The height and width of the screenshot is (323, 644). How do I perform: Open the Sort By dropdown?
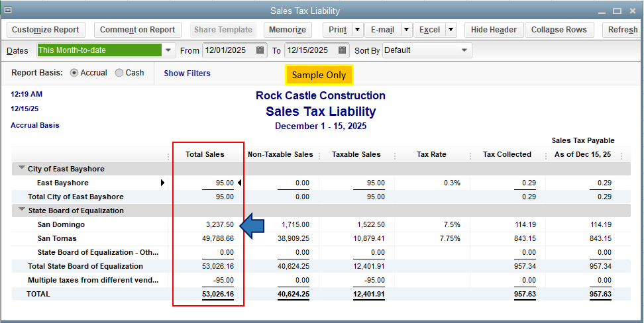click(x=464, y=50)
